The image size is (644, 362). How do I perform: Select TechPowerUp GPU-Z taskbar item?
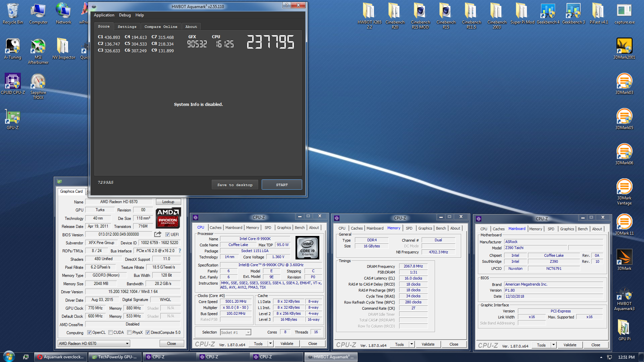click(x=115, y=357)
